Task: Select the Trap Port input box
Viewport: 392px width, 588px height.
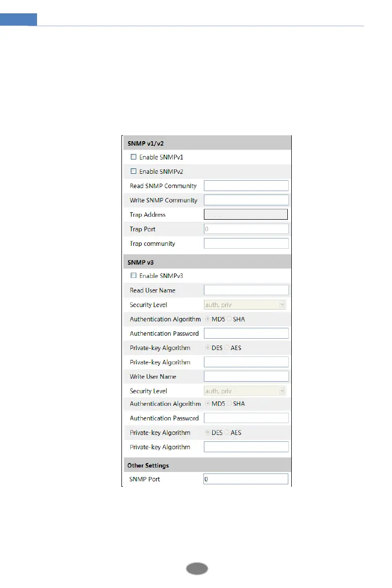Action: point(246,229)
